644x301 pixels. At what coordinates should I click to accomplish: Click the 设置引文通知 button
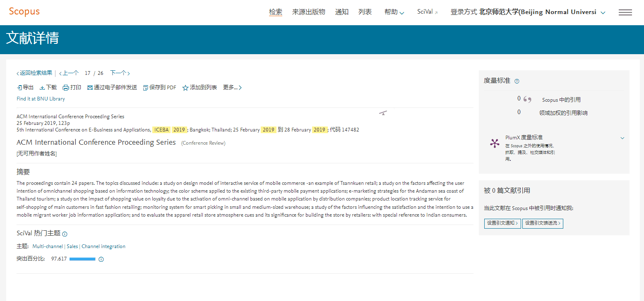(502, 223)
